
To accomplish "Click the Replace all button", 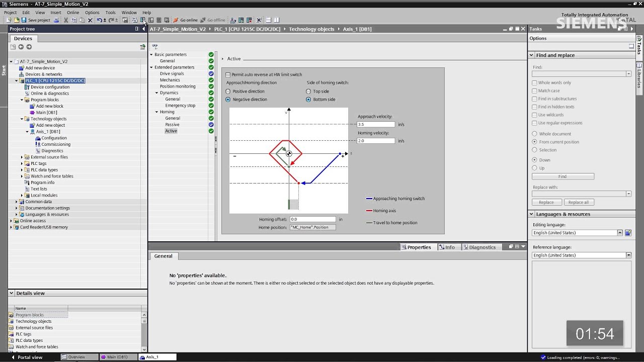I will coord(579,202).
